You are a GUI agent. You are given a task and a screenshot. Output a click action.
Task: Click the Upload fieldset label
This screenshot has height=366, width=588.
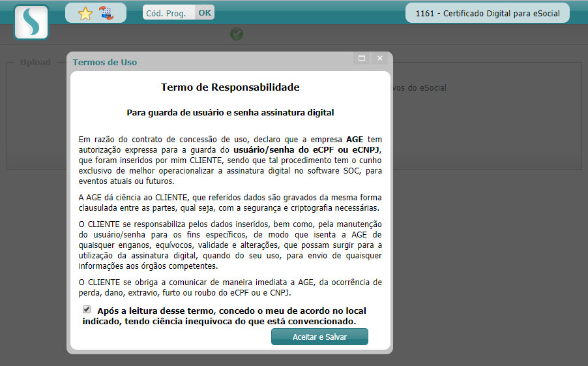(x=35, y=63)
